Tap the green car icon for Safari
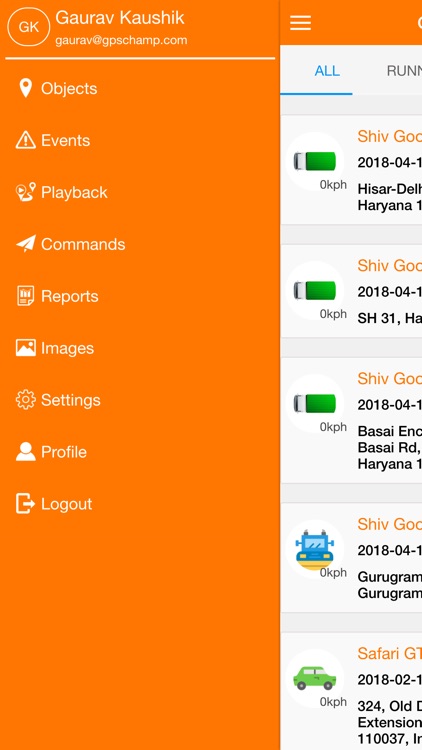 click(314, 678)
